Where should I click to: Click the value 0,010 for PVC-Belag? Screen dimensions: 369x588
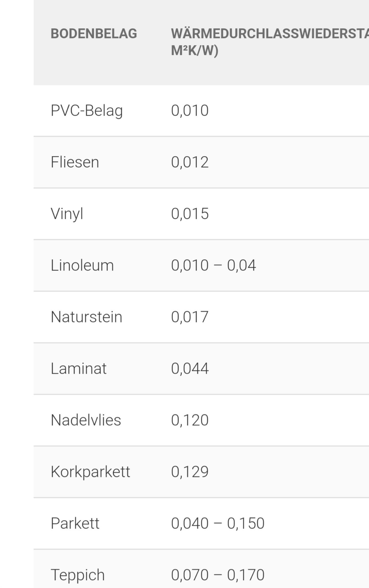tap(190, 111)
